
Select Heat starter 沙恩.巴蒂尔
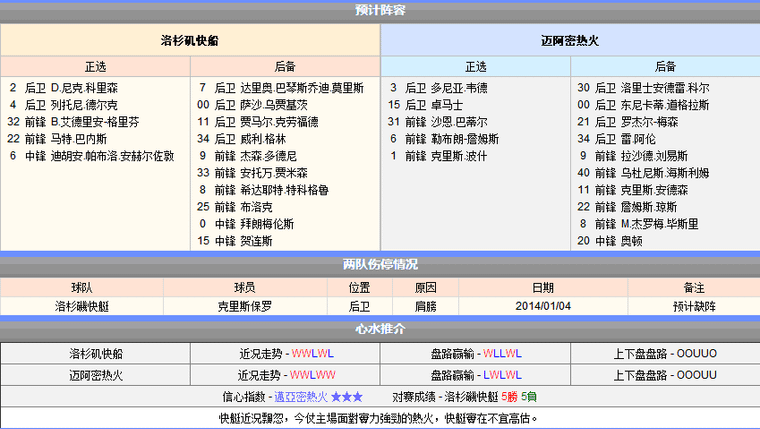[x=438, y=122]
